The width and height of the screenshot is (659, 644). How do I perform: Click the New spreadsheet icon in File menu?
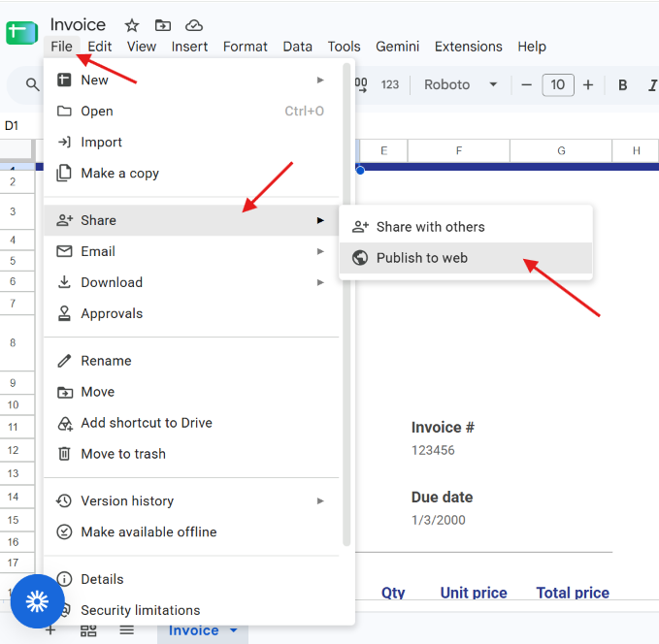coord(64,80)
